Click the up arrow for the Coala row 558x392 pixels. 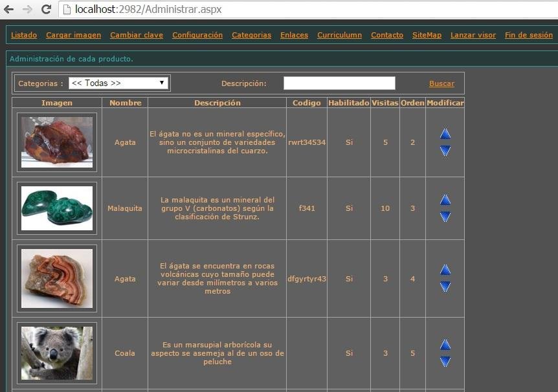445,345
